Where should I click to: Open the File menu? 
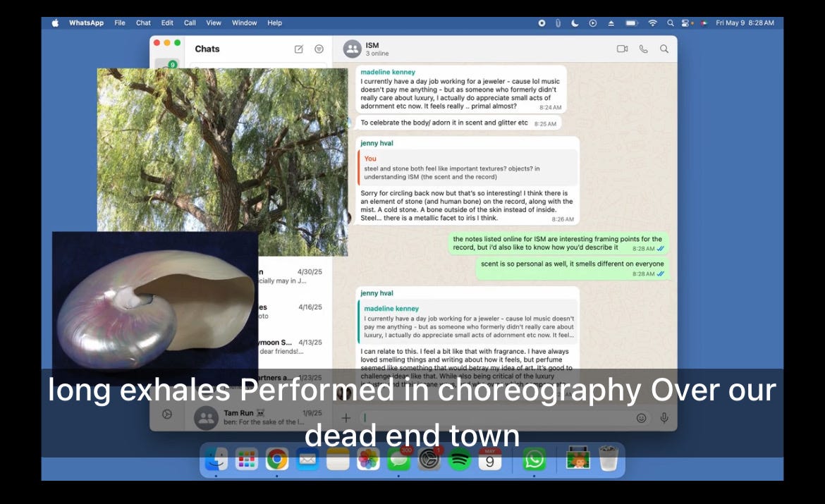[120, 23]
